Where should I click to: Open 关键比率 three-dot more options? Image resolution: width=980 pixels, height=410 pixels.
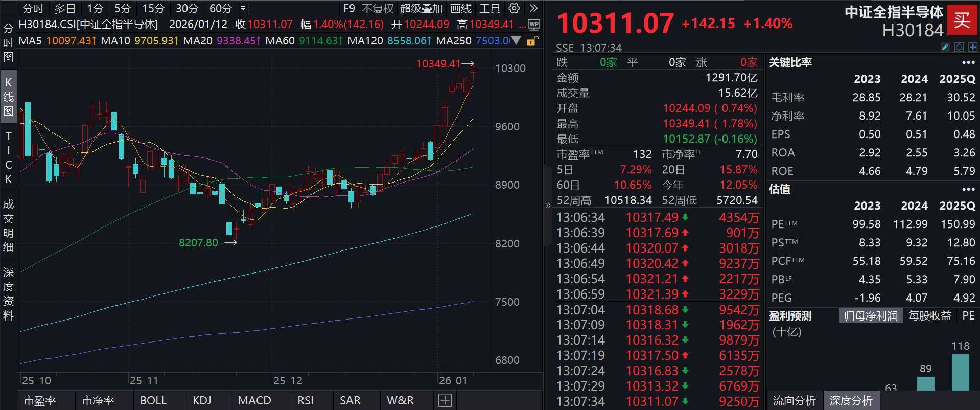point(968,62)
